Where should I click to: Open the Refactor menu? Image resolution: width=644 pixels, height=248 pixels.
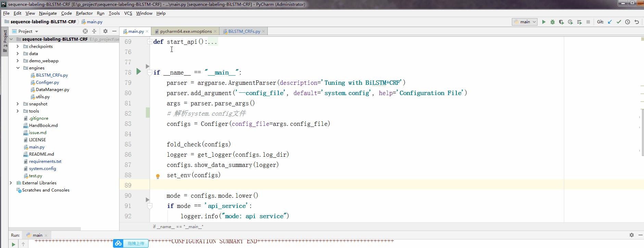[84, 13]
